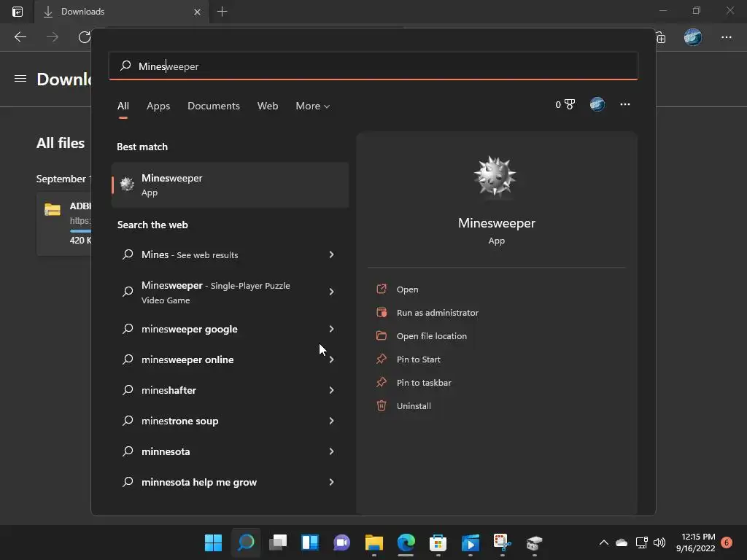This screenshot has width=747, height=560.
Task: Choose Run as administrator
Action: tap(438, 313)
